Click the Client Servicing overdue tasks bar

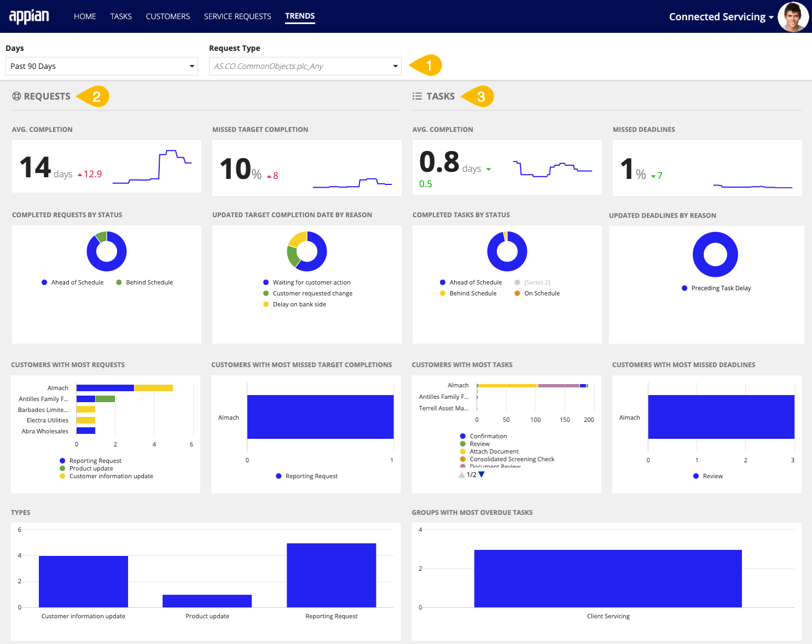click(608, 578)
